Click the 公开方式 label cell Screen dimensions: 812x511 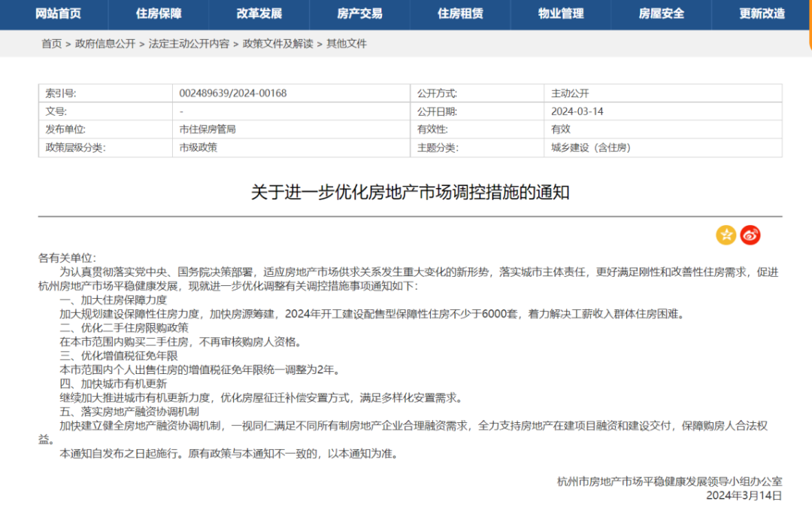[x=477, y=93]
